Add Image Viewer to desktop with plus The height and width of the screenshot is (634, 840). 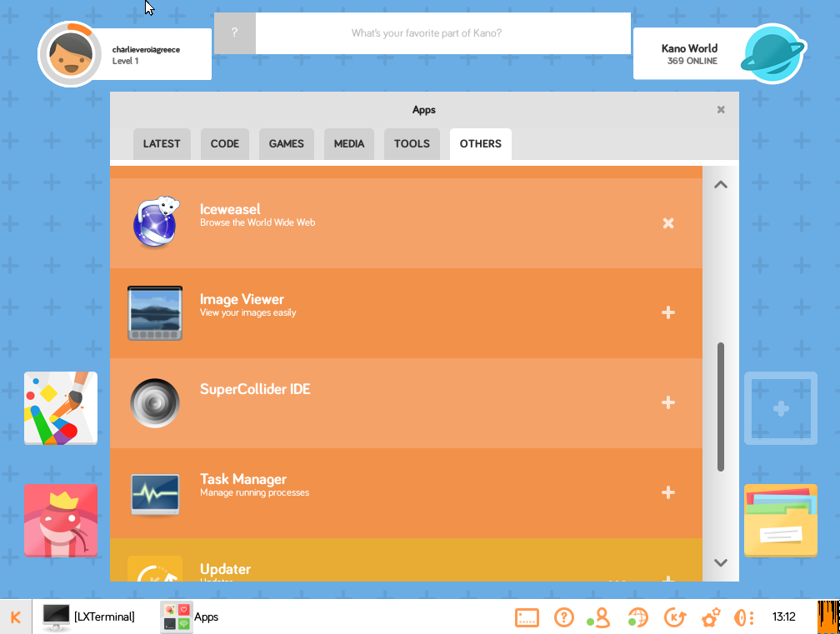click(x=668, y=312)
